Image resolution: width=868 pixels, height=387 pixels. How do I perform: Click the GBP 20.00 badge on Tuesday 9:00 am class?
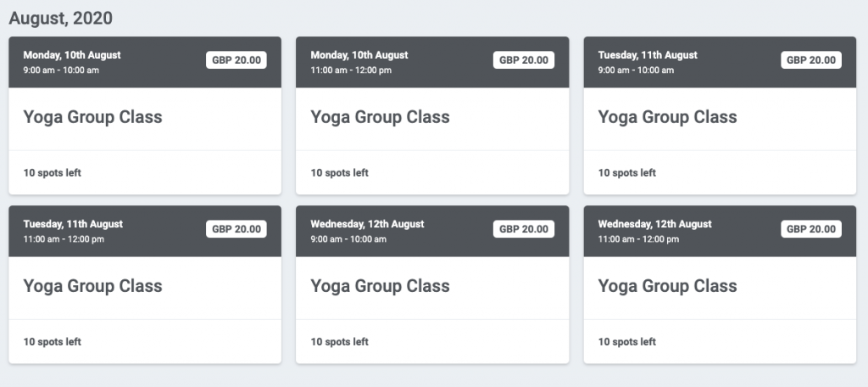click(811, 60)
